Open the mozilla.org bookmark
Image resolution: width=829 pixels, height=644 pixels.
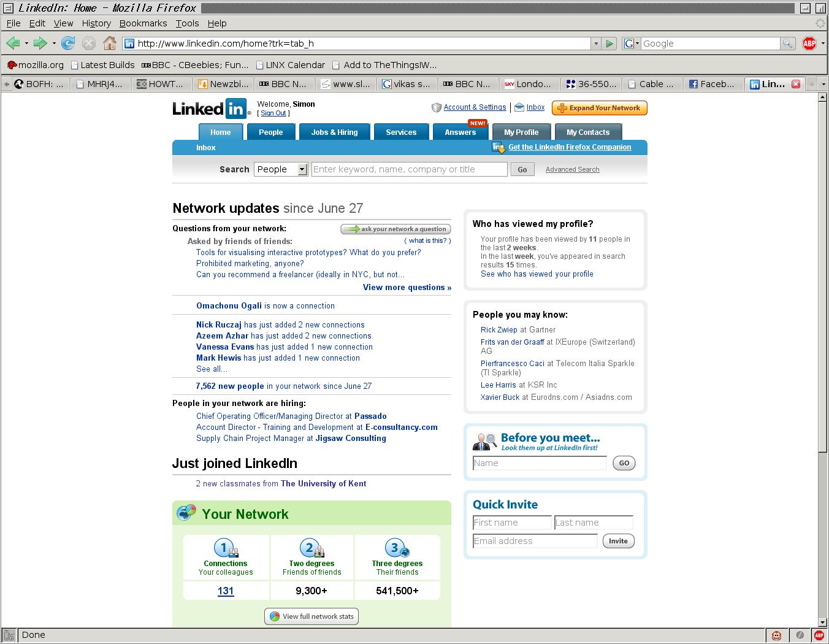click(36, 64)
